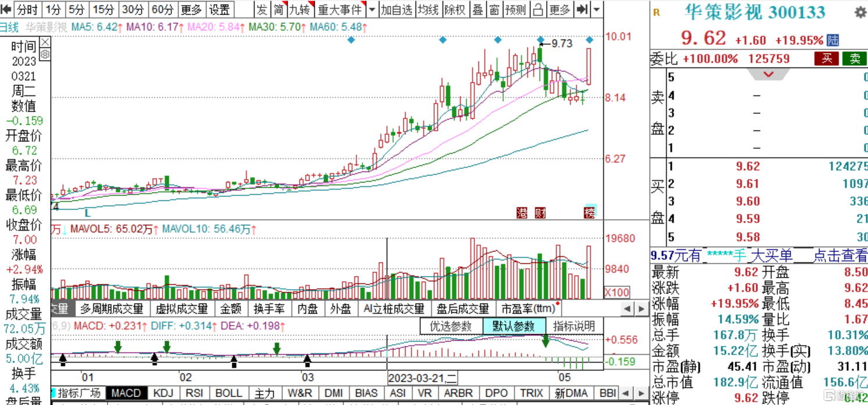Screen dimensions: 868x405
Task: Click the 港 marker on the chart
Action: click(522, 212)
